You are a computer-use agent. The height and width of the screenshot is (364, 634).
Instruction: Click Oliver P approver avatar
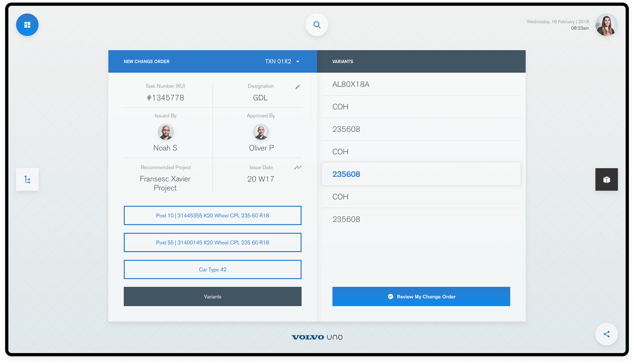[261, 132]
